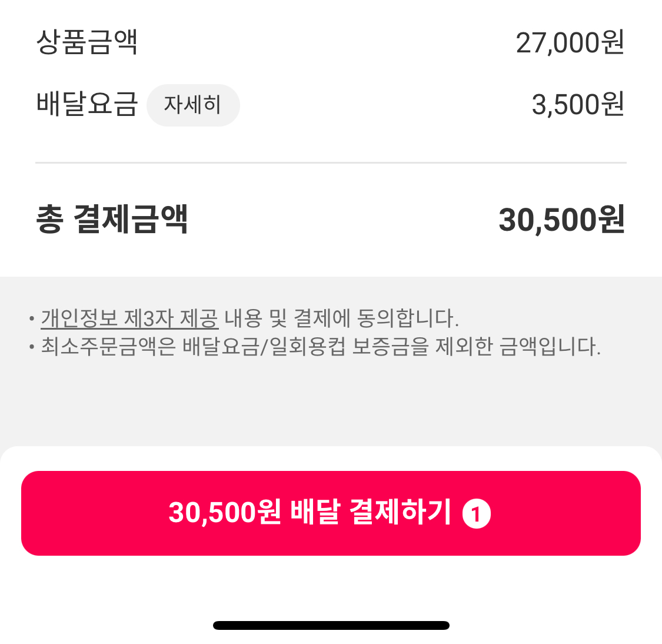Viewport: 662px width, 644px height.
Task: Click the divider line above 총 결제금액
Action: point(331,162)
